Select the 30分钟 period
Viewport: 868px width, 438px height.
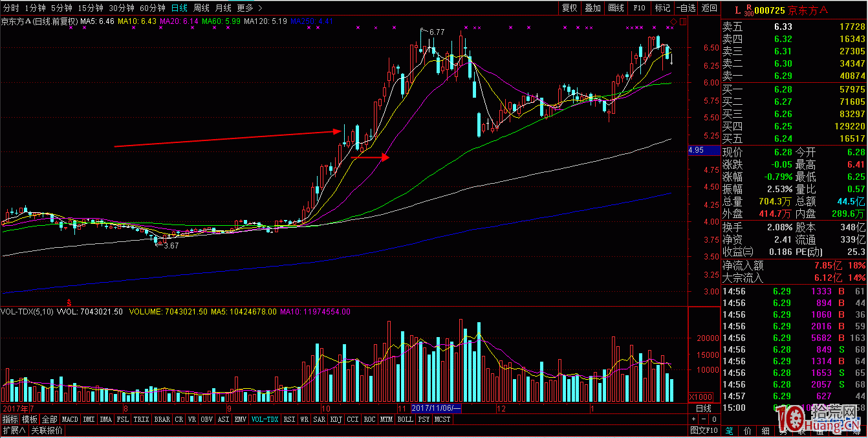click(x=121, y=8)
